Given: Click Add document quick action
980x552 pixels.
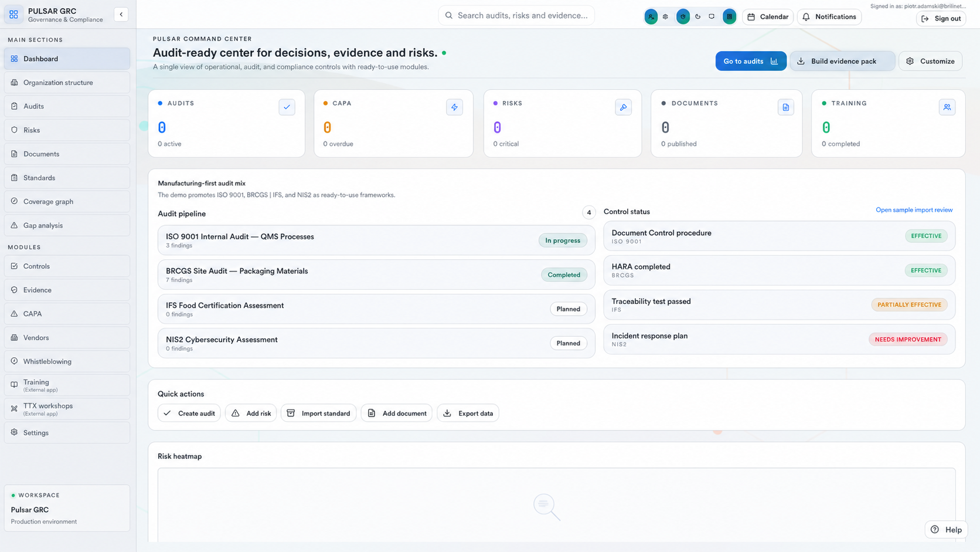Looking at the screenshot, I should pos(397,414).
